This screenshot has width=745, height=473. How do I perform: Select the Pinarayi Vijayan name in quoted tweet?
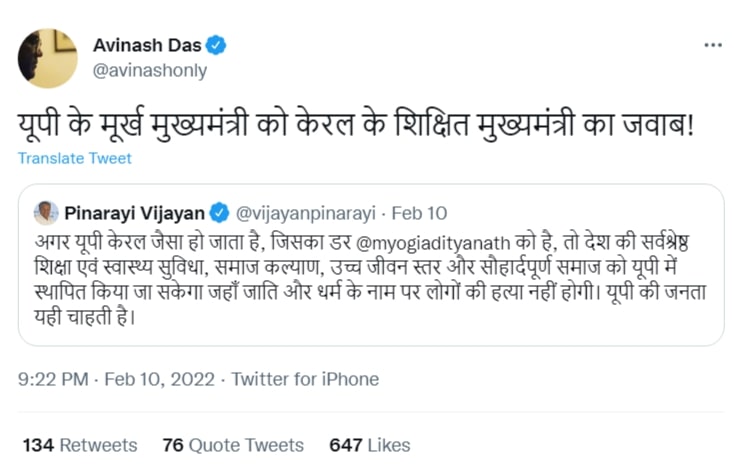[x=136, y=213]
